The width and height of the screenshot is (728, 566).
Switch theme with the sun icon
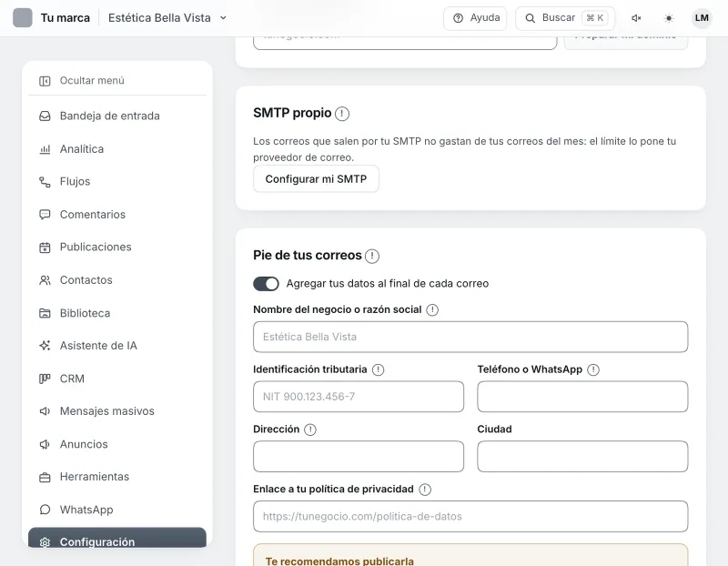pos(669,18)
